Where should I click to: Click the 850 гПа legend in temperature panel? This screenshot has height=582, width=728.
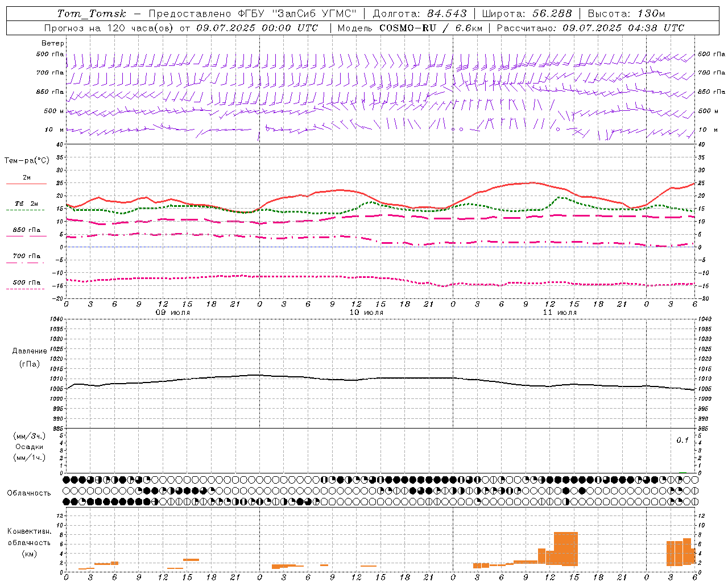pos(27,230)
